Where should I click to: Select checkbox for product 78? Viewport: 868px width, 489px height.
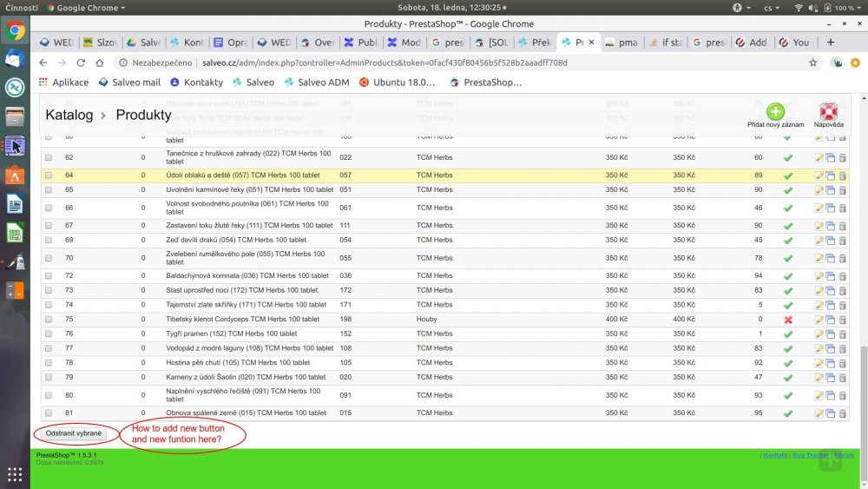click(x=49, y=363)
